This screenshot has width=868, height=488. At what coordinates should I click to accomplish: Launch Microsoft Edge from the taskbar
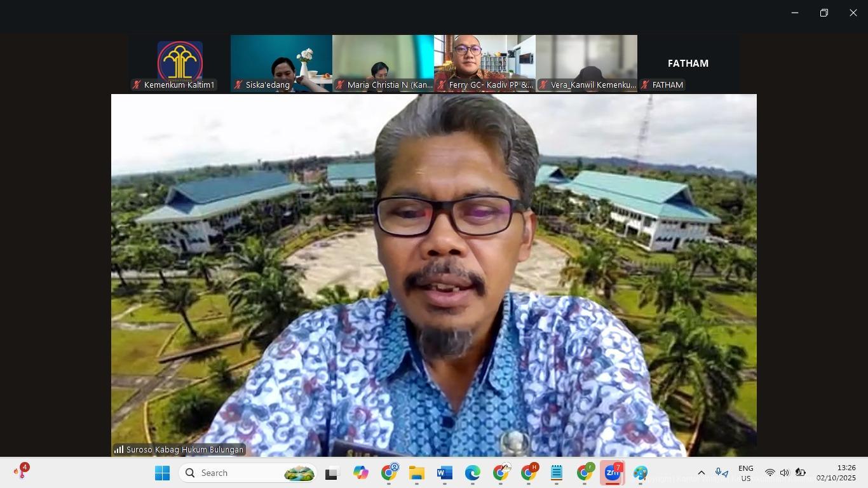click(472, 473)
